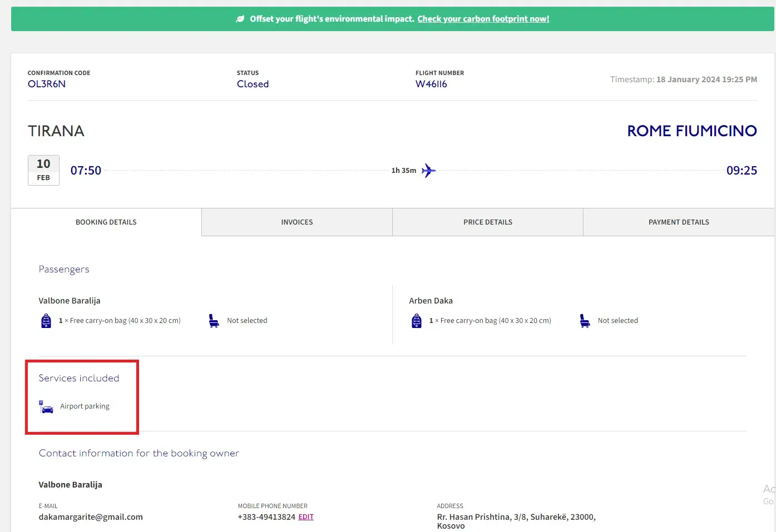Click the Airport parking service label
776x532 pixels.
(85, 406)
